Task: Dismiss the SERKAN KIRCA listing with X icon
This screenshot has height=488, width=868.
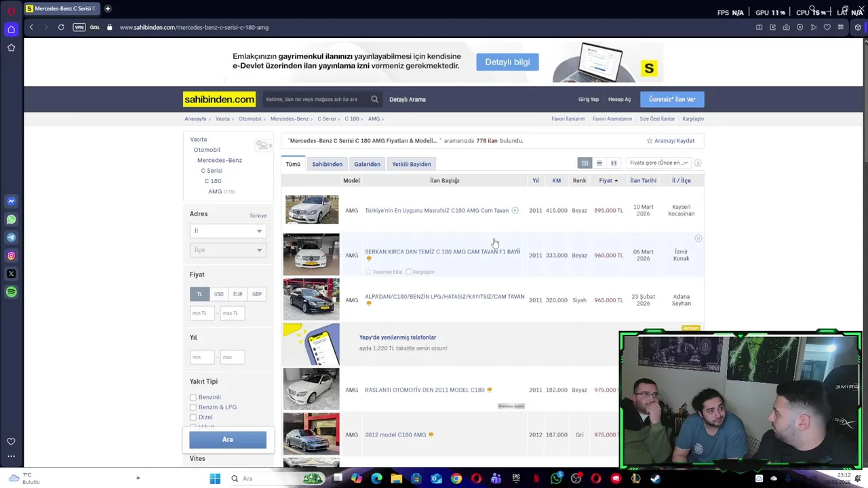Action: click(x=698, y=239)
